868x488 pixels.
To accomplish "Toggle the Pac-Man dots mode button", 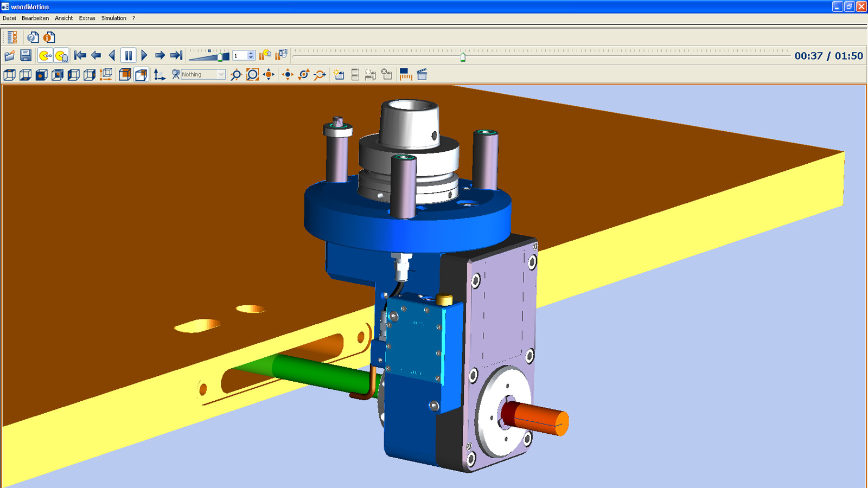I will tap(46, 55).
